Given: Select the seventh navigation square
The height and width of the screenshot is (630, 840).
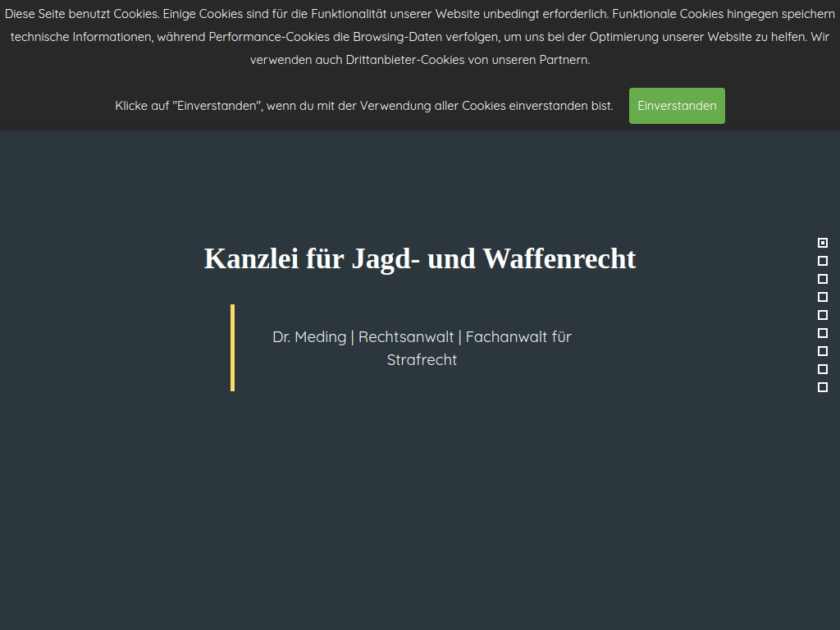Looking at the screenshot, I should 822,351.
